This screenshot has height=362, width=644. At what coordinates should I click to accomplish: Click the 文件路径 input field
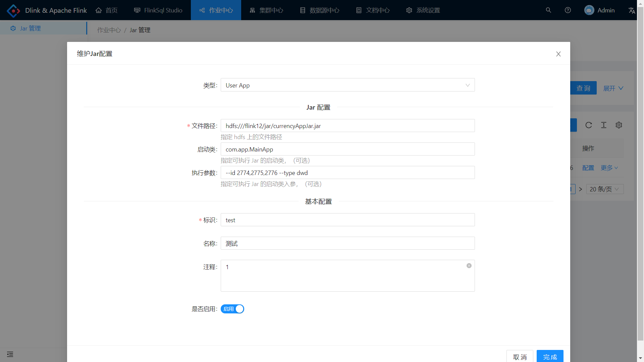tap(347, 126)
